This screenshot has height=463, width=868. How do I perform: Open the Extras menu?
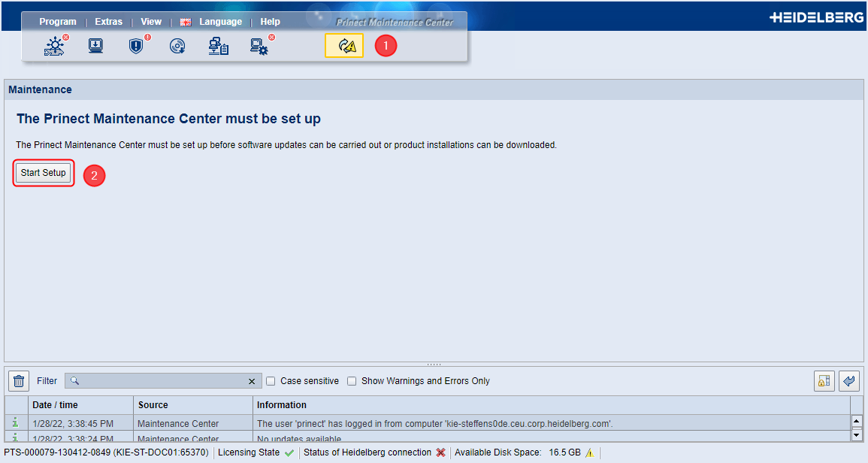tap(108, 21)
